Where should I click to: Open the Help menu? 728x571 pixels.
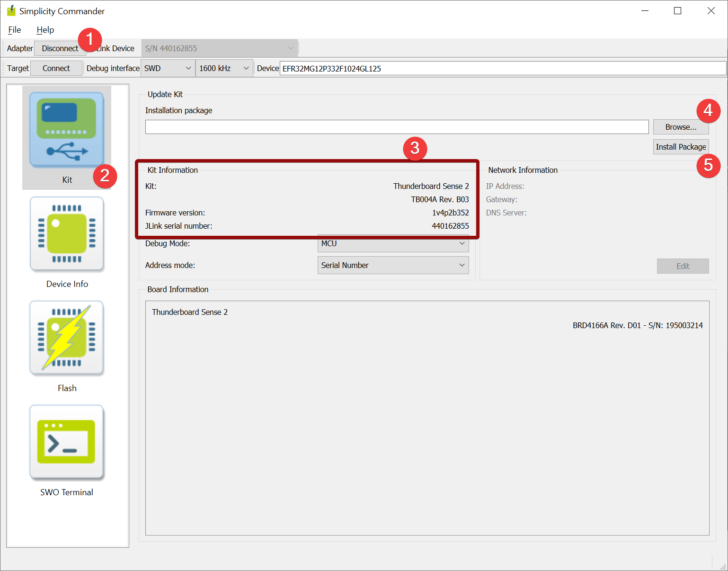[45, 30]
